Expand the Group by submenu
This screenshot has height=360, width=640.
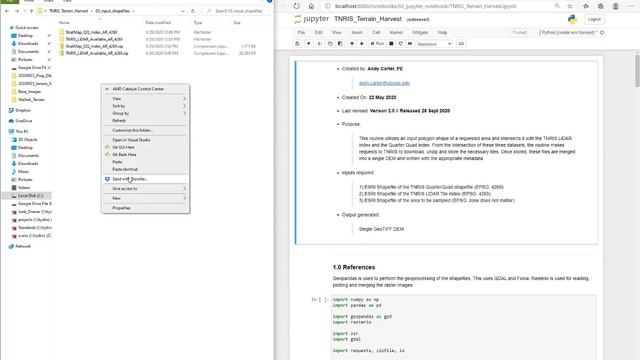click(145, 113)
